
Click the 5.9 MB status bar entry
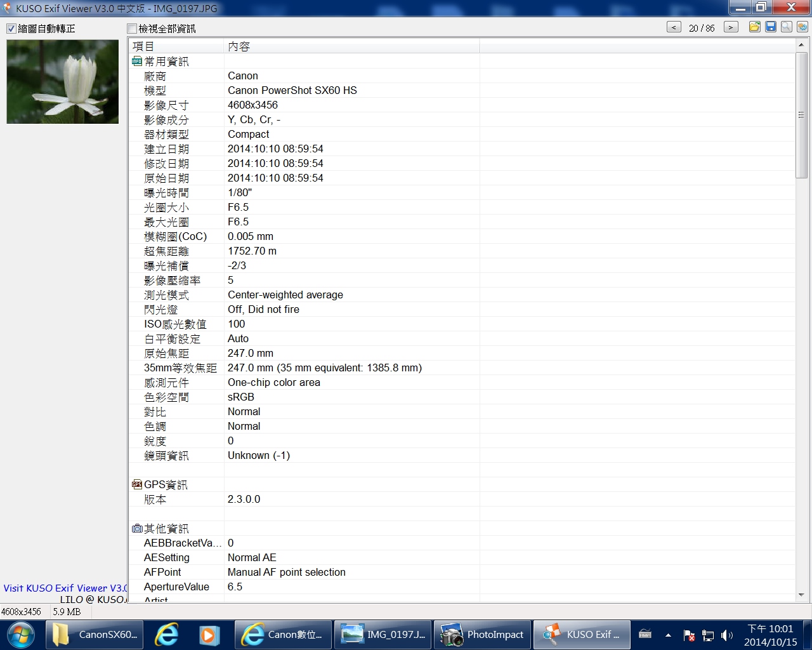pos(67,612)
